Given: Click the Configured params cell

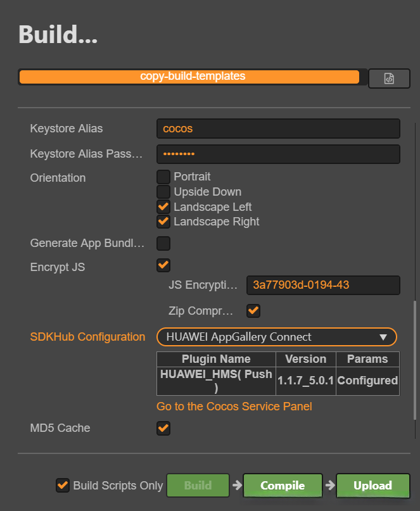Looking at the screenshot, I should 367,381.
